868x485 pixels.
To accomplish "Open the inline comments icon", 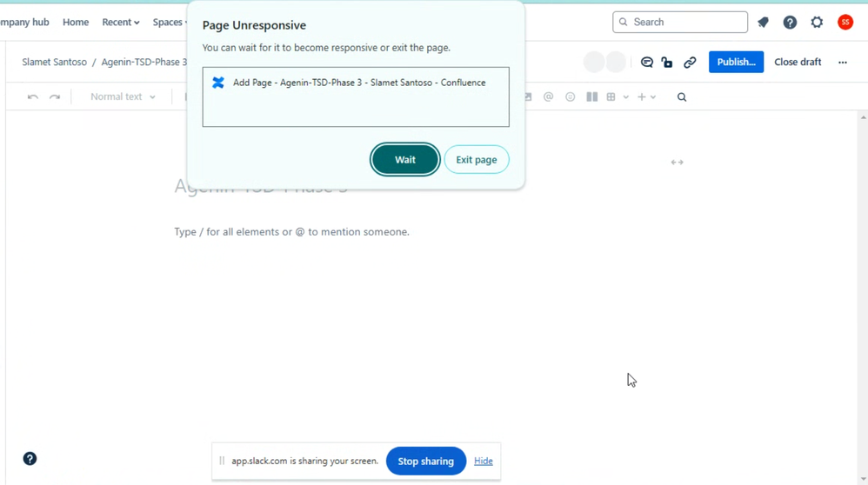I will [646, 62].
